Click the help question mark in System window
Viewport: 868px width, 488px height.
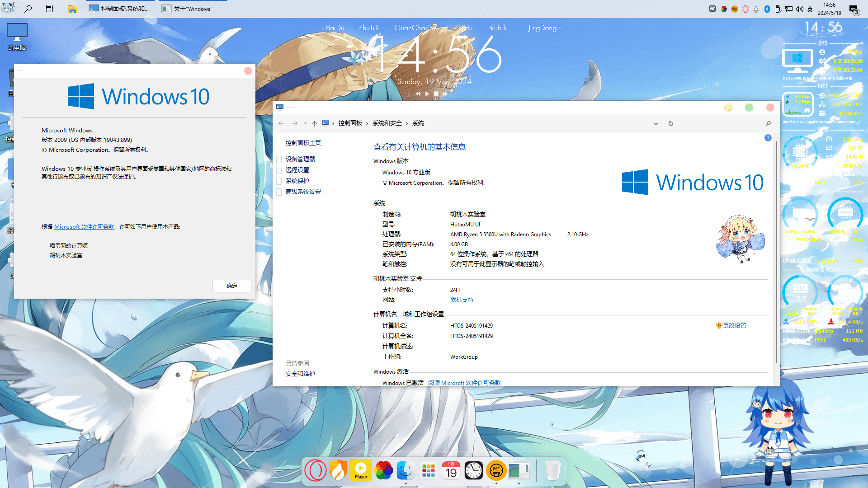click(x=768, y=138)
